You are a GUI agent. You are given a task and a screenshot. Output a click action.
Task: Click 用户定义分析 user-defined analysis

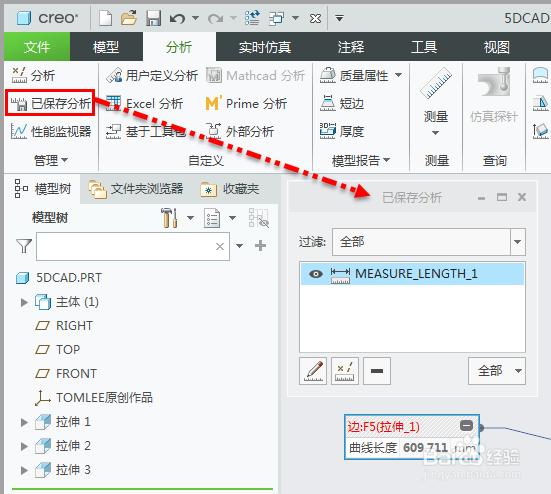[152, 75]
